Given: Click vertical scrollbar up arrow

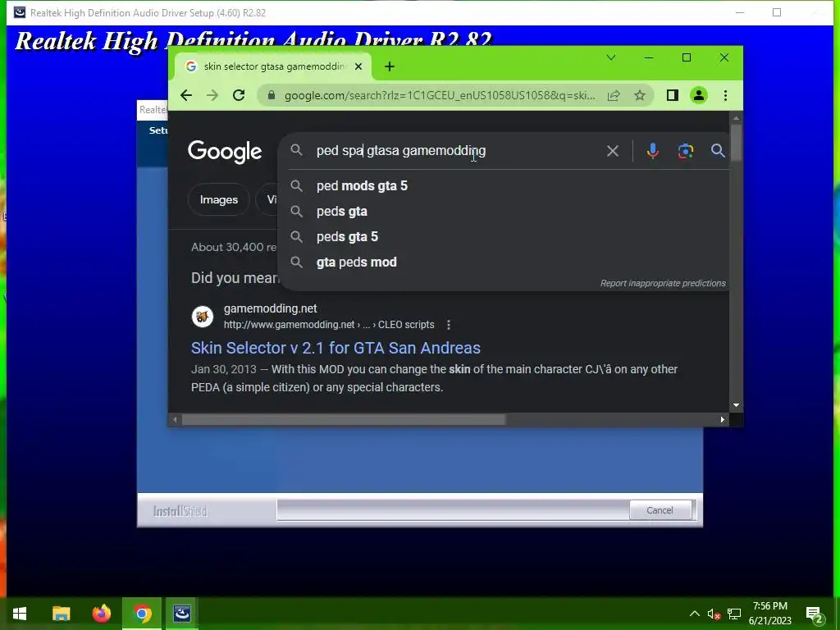Looking at the screenshot, I should 736,117.
